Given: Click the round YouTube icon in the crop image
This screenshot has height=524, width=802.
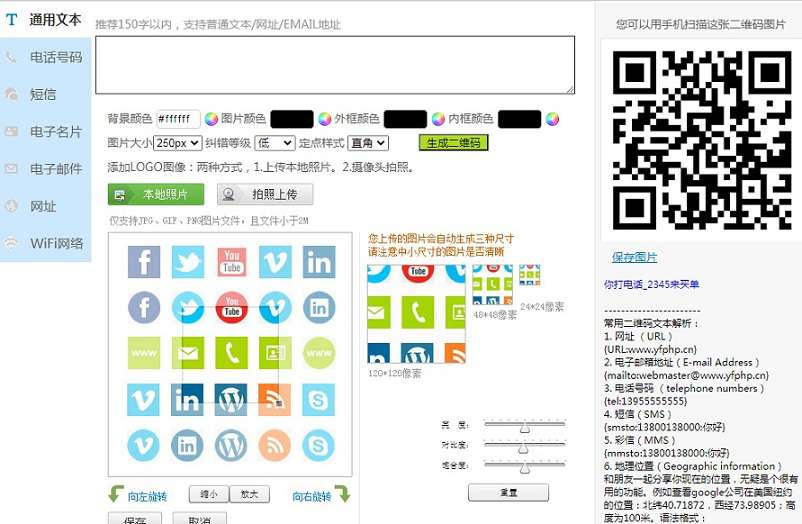Looking at the screenshot, I should coord(232,308).
